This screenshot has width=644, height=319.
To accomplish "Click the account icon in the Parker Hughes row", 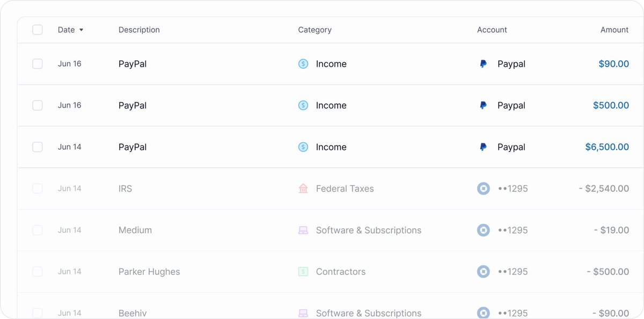I will coord(484,272).
